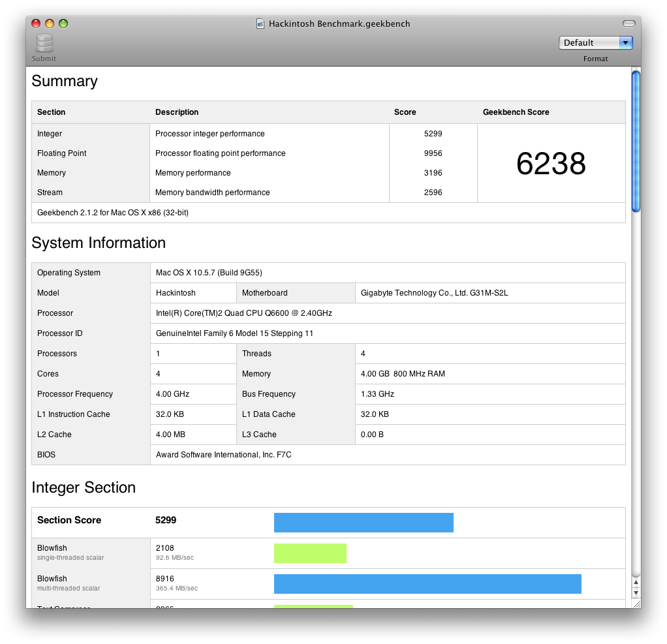
Task: Click the yellow minimize button
Action: click(x=49, y=22)
